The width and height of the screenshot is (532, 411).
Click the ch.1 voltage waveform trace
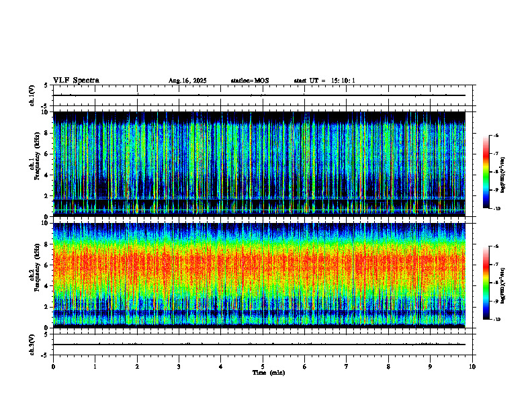tap(259, 95)
